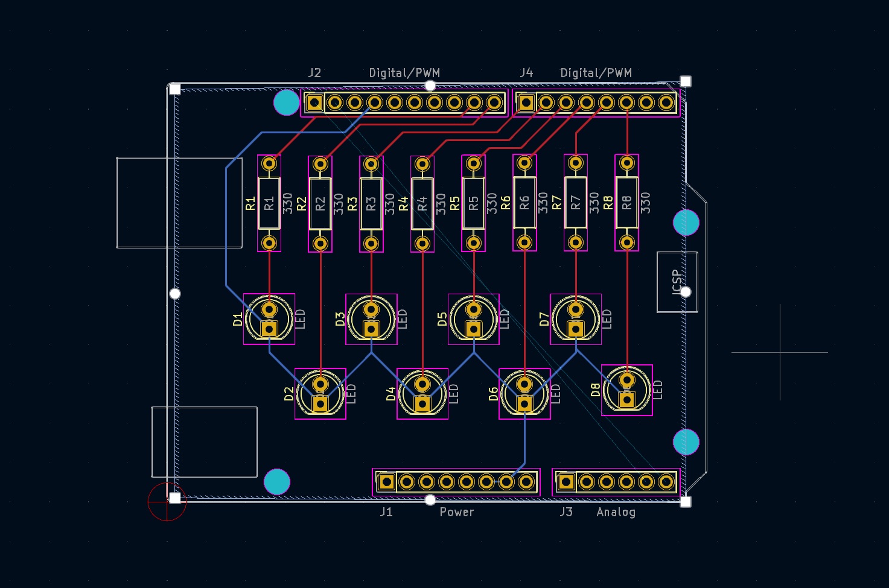Select the J4 reference label

(x=526, y=73)
